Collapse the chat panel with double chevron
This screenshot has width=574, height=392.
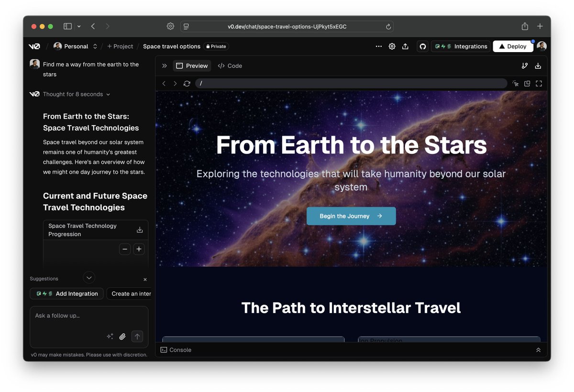[165, 66]
